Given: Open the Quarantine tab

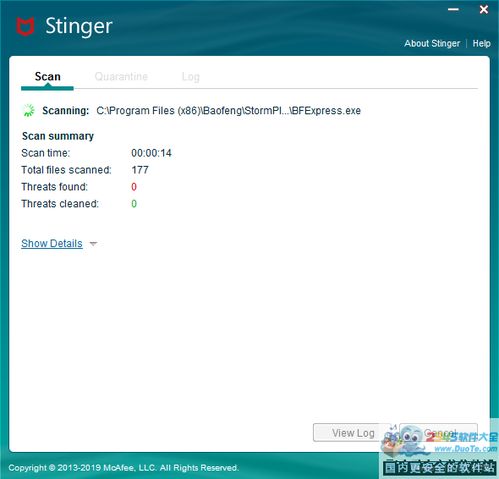Looking at the screenshot, I should click(121, 77).
